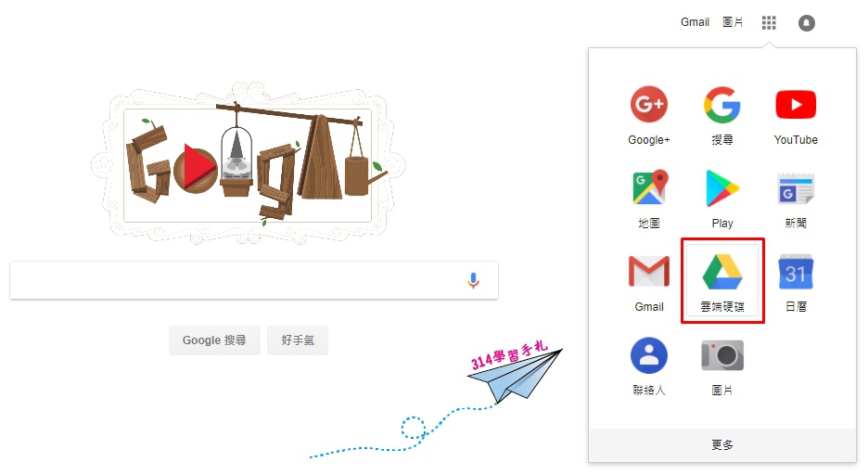868x475 pixels.
Task: Open the Google+ app icon
Action: tap(649, 105)
